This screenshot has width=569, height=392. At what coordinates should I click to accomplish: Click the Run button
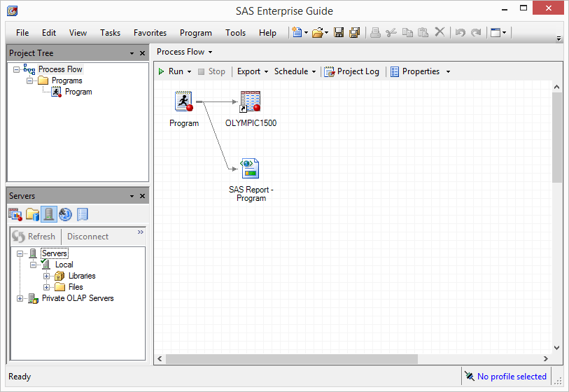(x=171, y=71)
